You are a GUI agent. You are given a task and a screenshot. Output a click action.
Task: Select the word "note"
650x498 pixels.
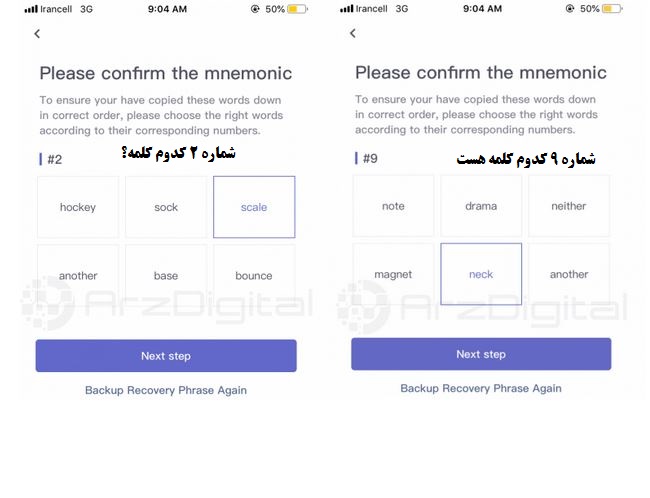[x=393, y=206]
